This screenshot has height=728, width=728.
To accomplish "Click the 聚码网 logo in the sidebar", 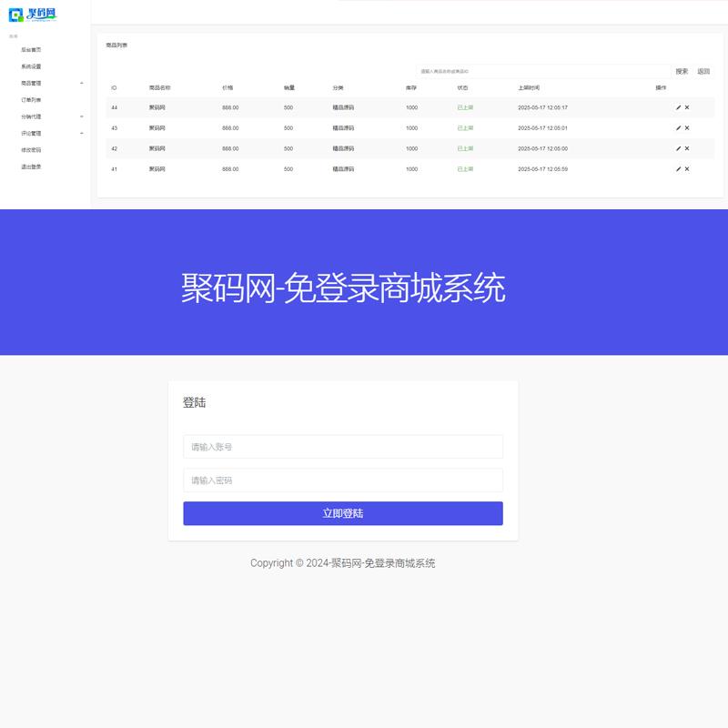I will [x=32, y=15].
